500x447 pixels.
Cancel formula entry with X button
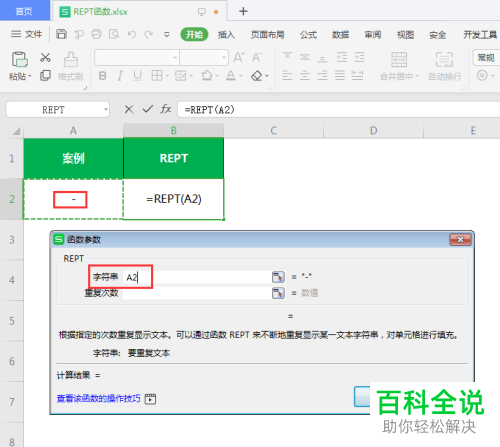tap(129, 109)
